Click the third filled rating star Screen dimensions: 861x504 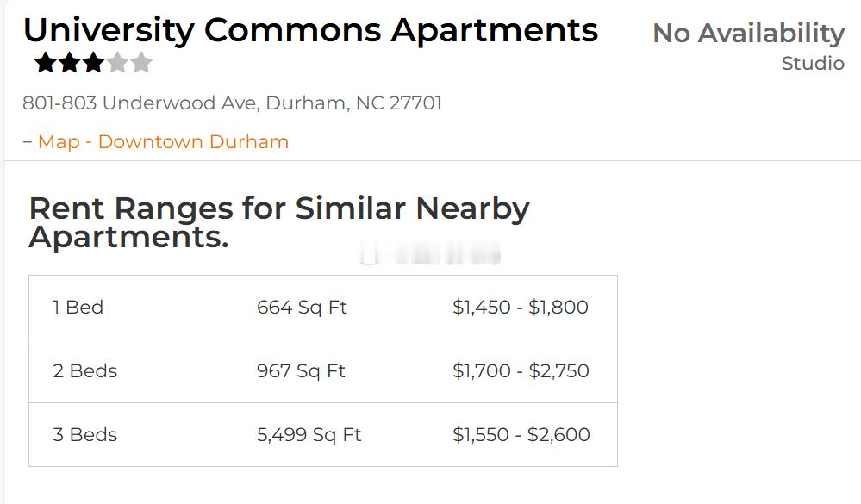tap(93, 63)
